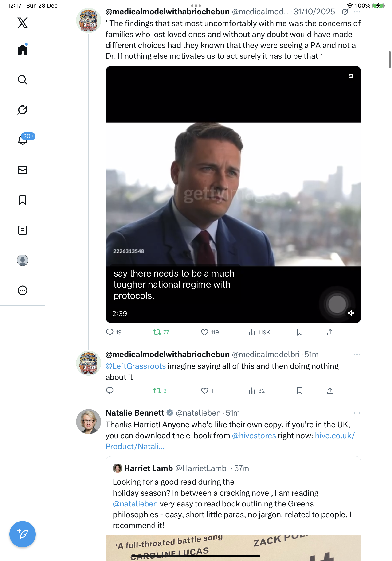The width and height of the screenshot is (392, 561).
Task: Open Bookmarks in the sidebar
Action: click(23, 200)
